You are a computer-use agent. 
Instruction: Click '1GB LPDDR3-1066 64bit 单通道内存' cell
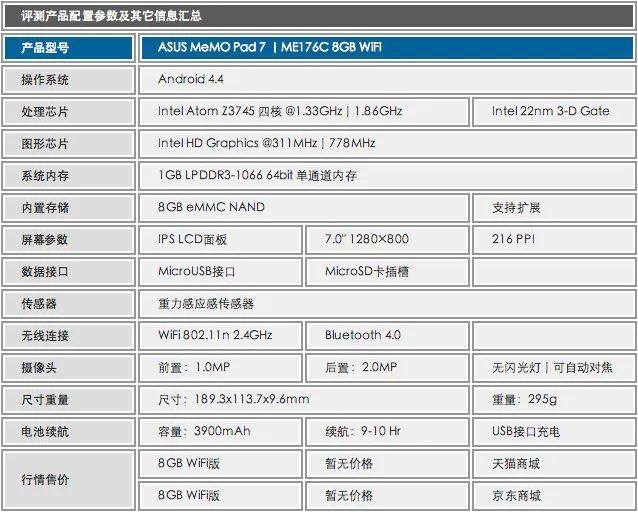tap(387, 176)
